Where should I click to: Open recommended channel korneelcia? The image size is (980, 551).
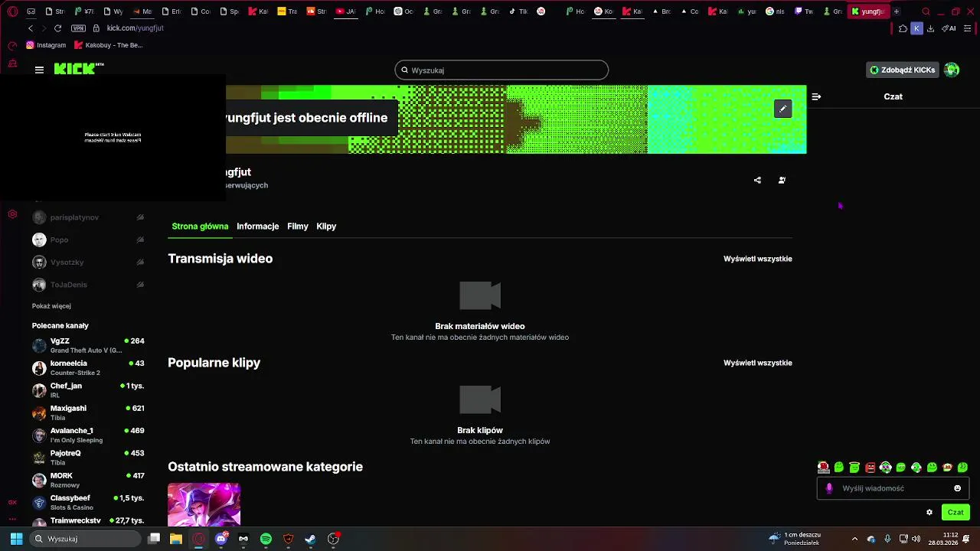pos(88,367)
